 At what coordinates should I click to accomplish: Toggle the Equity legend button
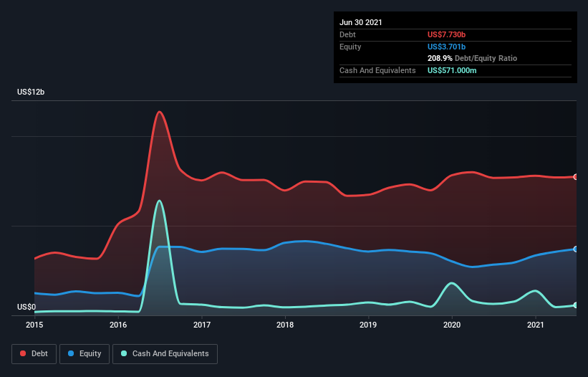(x=85, y=354)
